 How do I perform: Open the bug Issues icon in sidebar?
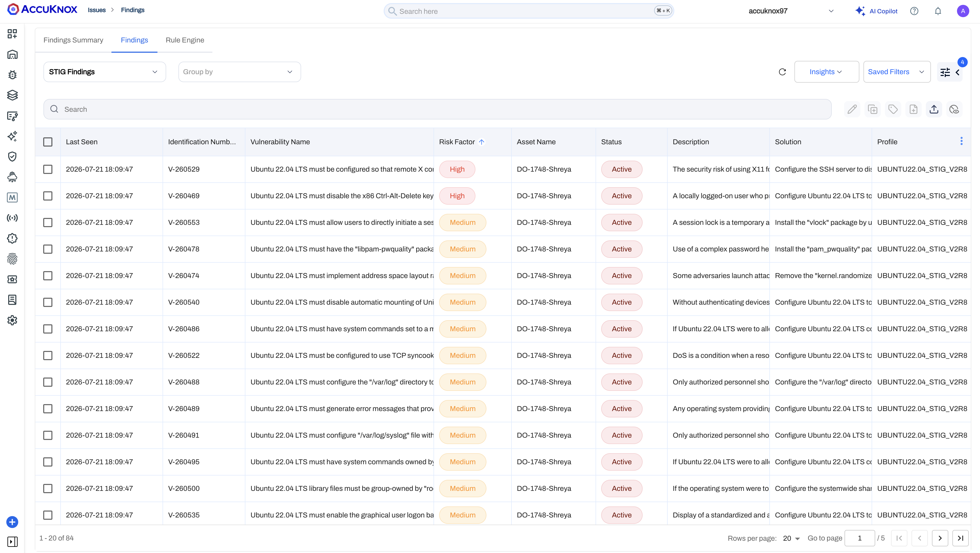coord(12,75)
